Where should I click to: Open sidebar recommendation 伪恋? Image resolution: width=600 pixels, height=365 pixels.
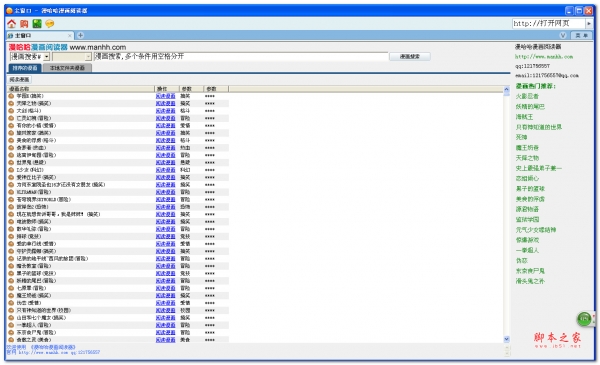pyautogui.click(x=522, y=261)
